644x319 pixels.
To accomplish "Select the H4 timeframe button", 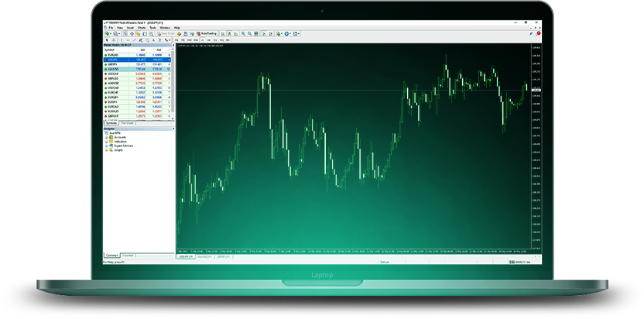I will [209, 40].
